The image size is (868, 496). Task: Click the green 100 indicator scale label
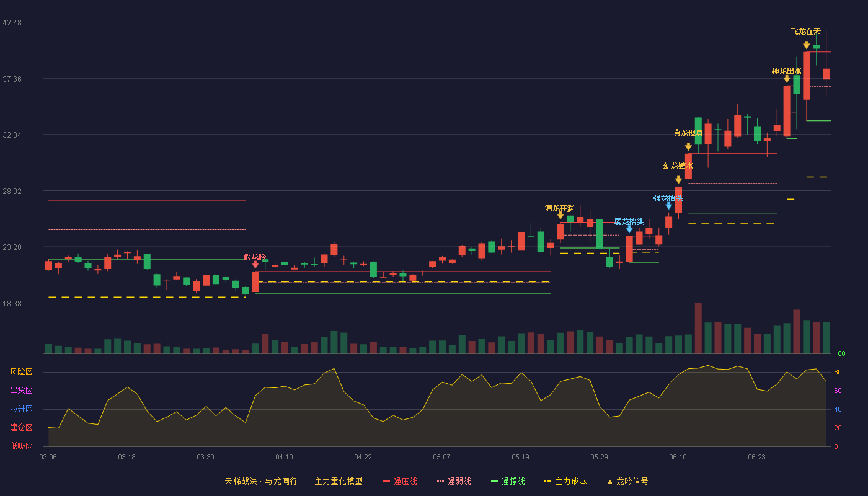(x=839, y=354)
